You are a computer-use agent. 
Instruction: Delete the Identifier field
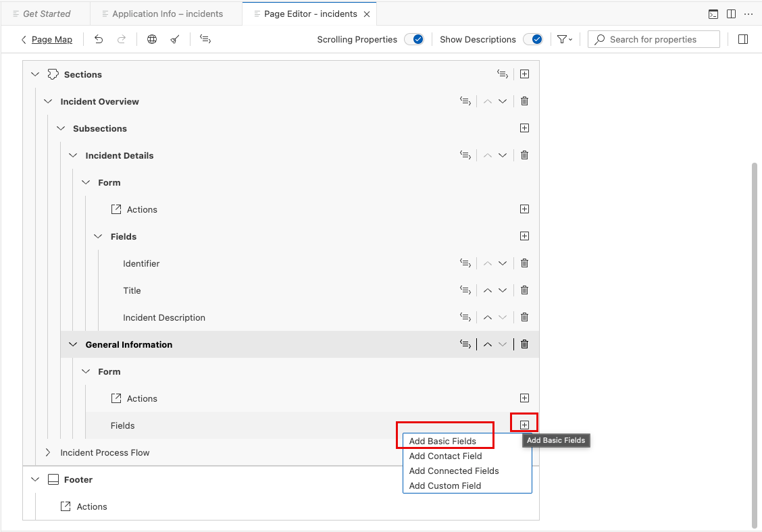(524, 263)
